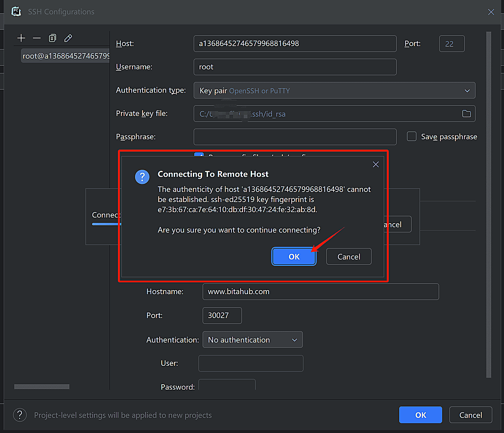Click 'Are you sure you want to continue connecting?' text
504x433 pixels.
(x=239, y=230)
